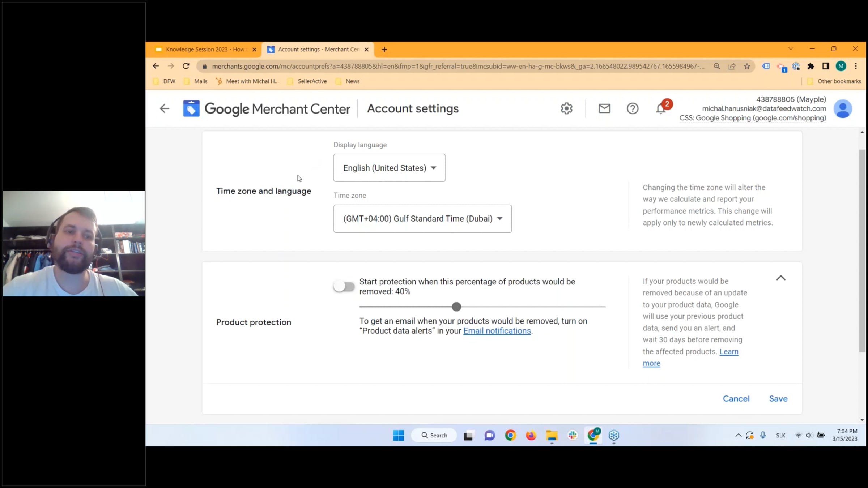Collapse the Product protection section chevron
The height and width of the screenshot is (488, 868).
[781, 278]
